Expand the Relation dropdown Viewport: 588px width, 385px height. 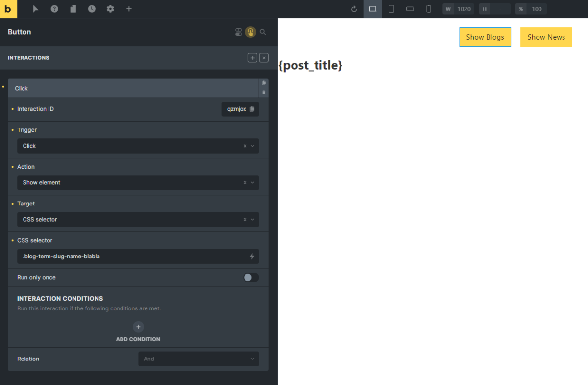[x=198, y=359]
